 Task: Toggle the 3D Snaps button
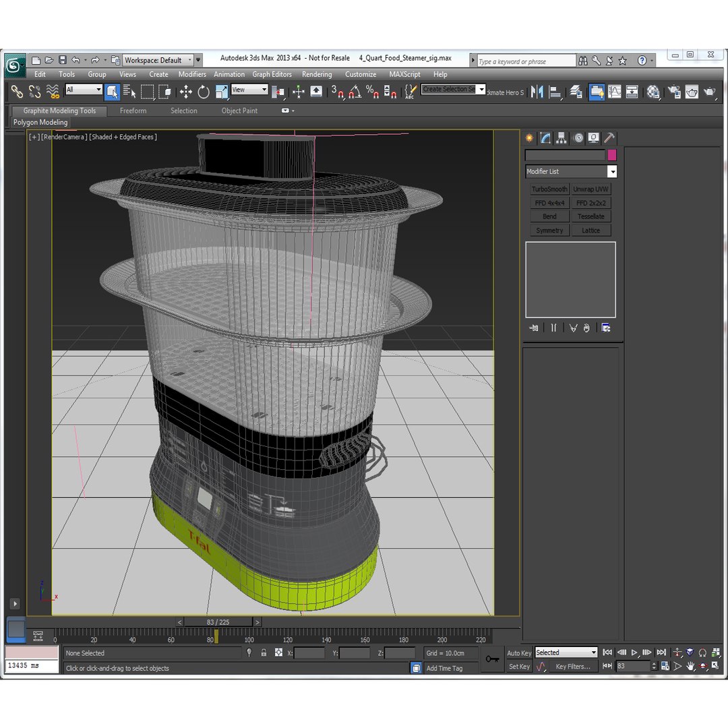pos(338,92)
